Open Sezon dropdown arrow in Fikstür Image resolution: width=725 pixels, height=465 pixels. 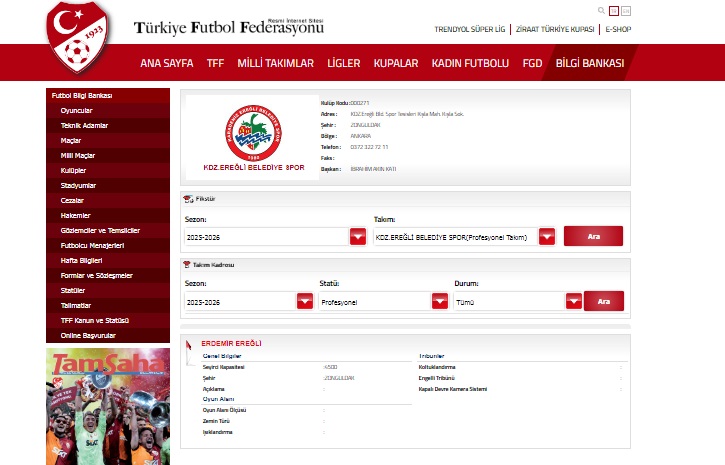(358, 237)
